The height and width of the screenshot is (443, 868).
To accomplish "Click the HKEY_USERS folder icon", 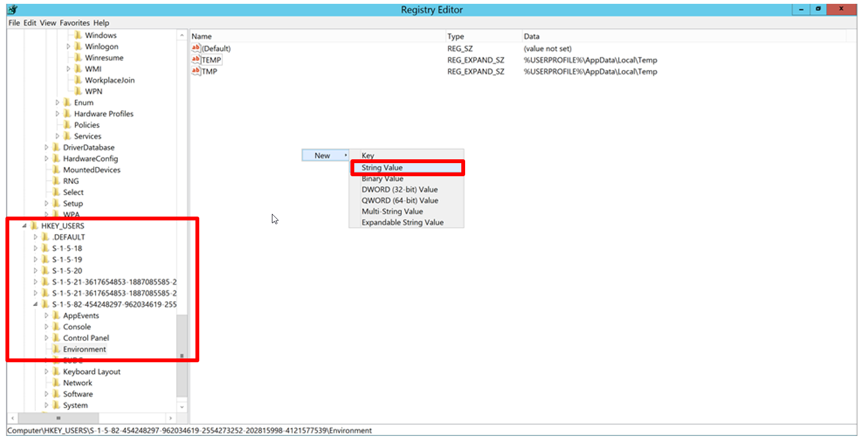I will coord(34,225).
